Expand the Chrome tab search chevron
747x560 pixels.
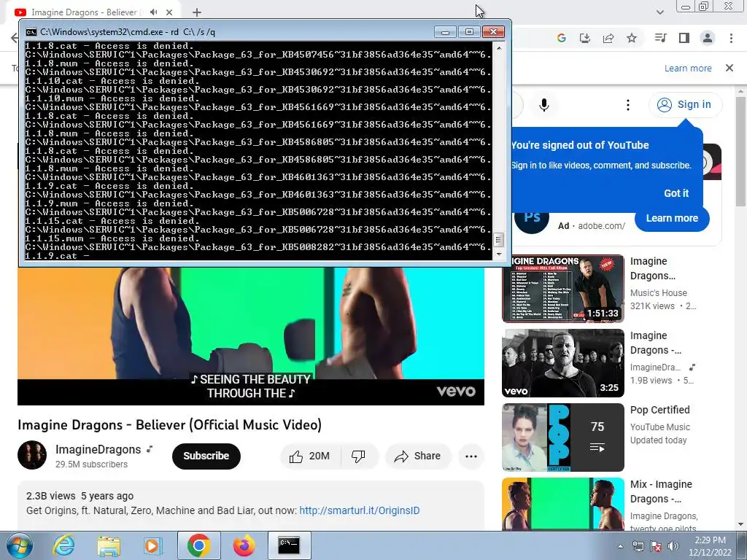659,12
